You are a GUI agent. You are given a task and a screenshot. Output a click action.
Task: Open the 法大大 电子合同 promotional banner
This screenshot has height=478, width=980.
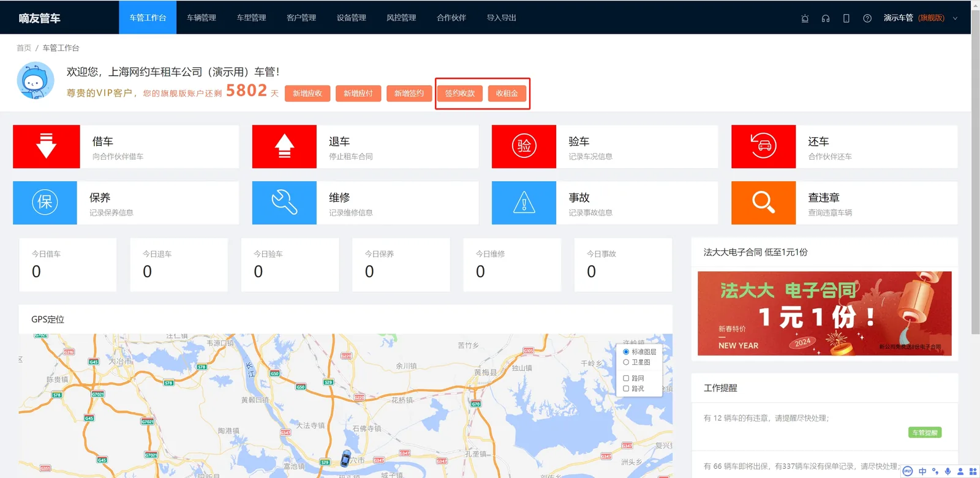click(824, 313)
